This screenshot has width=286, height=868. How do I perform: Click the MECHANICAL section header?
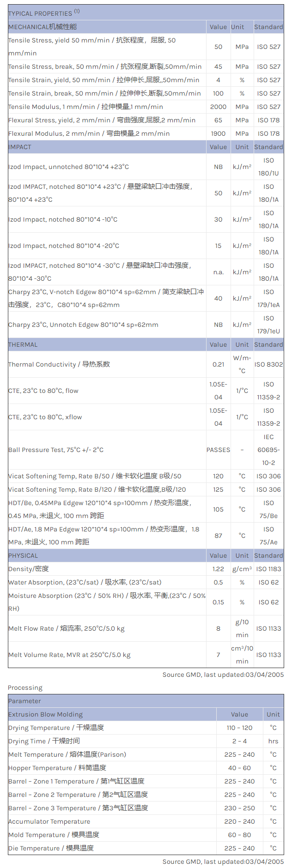(x=43, y=27)
